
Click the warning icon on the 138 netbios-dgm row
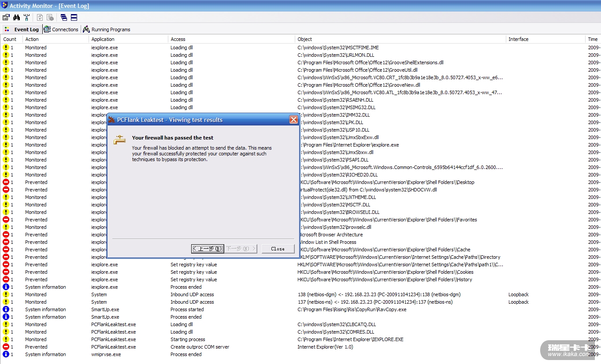pos(6,294)
